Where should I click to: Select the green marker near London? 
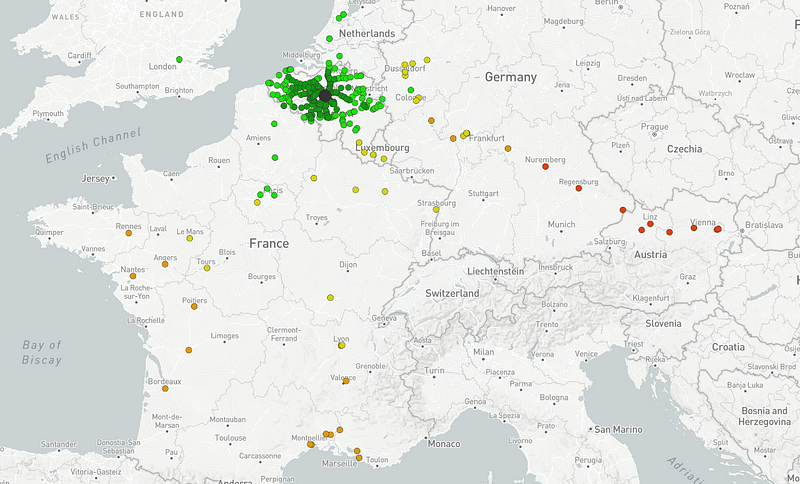click(x=179, y=59)
